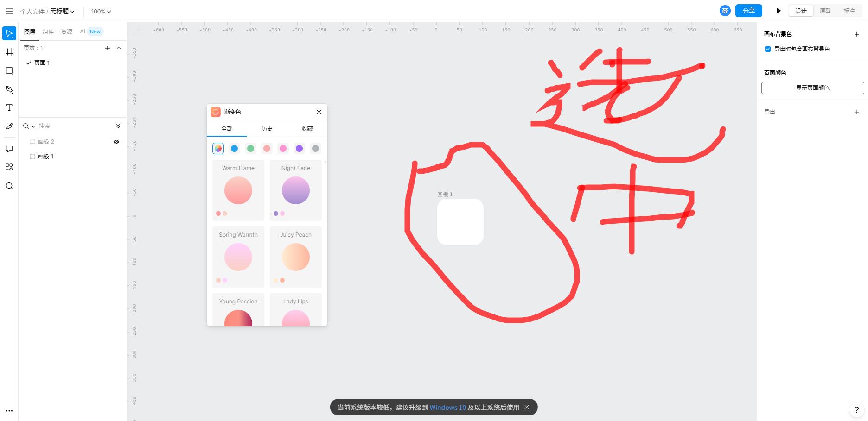This screenshot has height=421, width=868.
Task: Apply the Warm Flame gradient
Action: pos(238,190)
